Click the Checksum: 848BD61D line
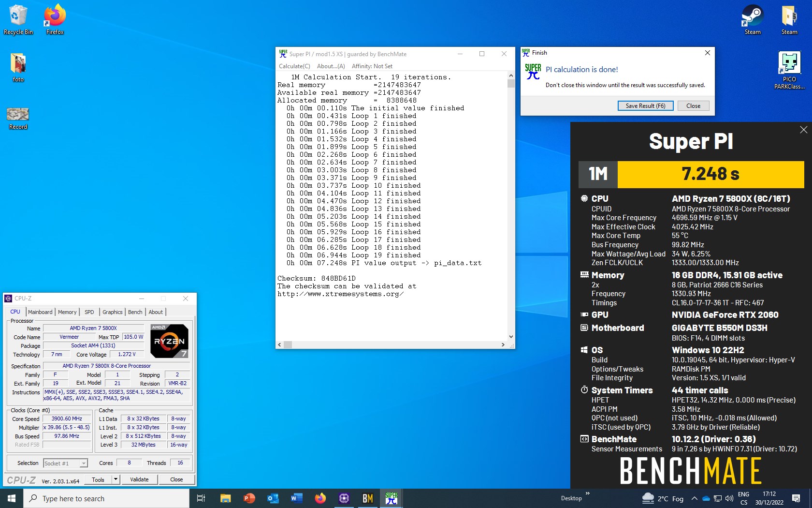This screenshot has width=812, height=508. click(x=317, y=278)
